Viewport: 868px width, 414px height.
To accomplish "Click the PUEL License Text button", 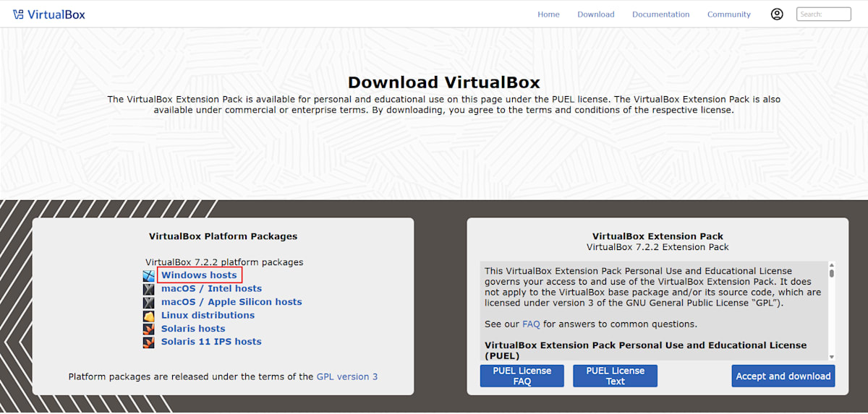I will tap(616, 376).
